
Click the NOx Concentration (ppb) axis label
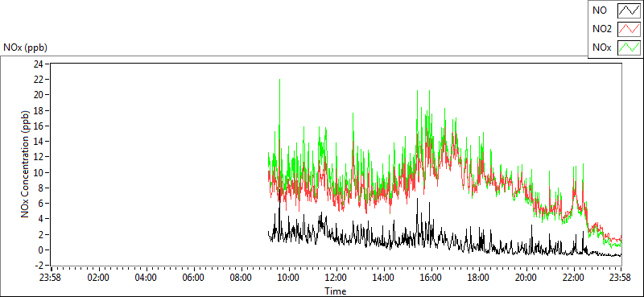26,163
